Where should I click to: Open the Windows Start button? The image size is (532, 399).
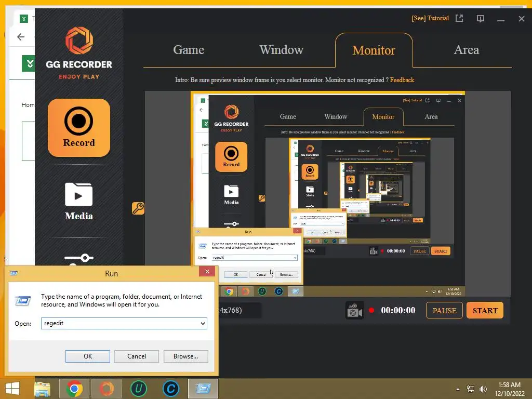[x=12, y=389]
